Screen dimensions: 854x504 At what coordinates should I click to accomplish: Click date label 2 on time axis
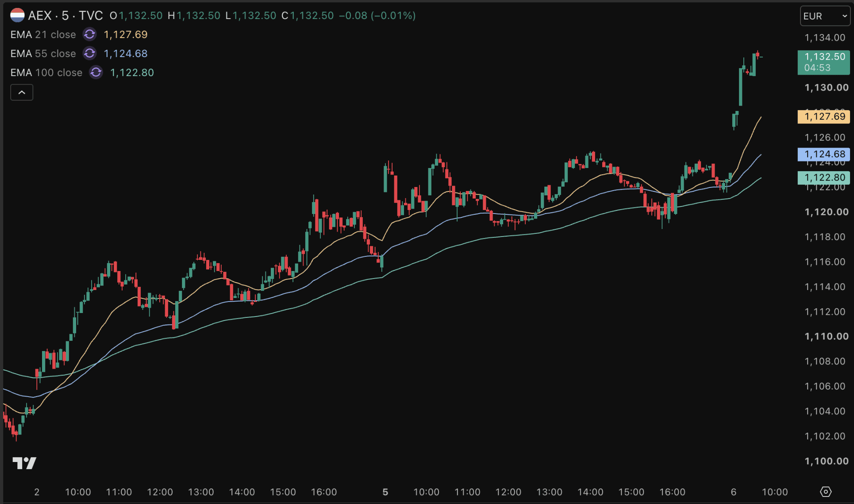point(37,492)
